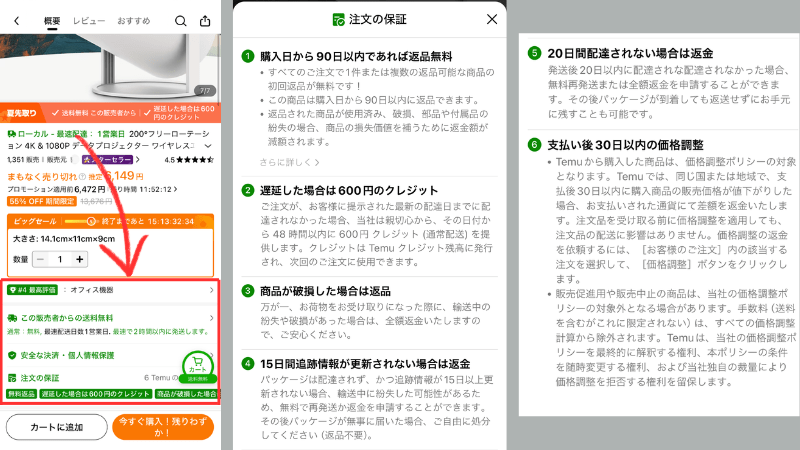
Task: Tap the カートに追加 button
Action: pyautogui.click(x=57, y=427)
